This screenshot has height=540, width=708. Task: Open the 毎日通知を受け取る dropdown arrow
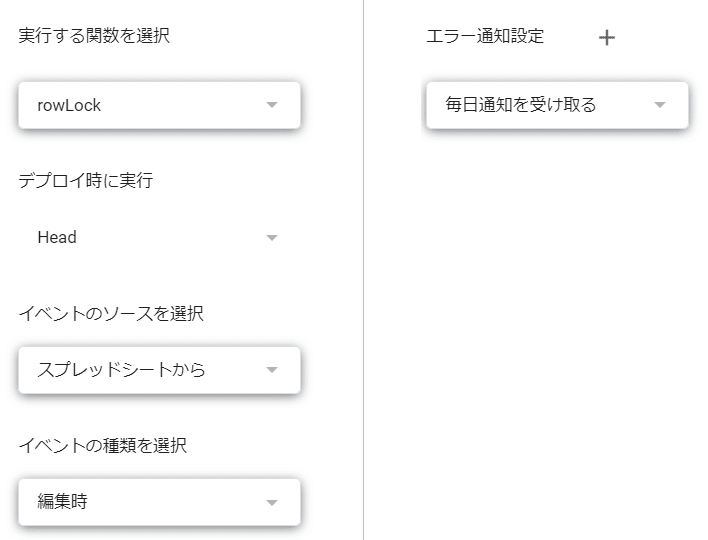660,105
